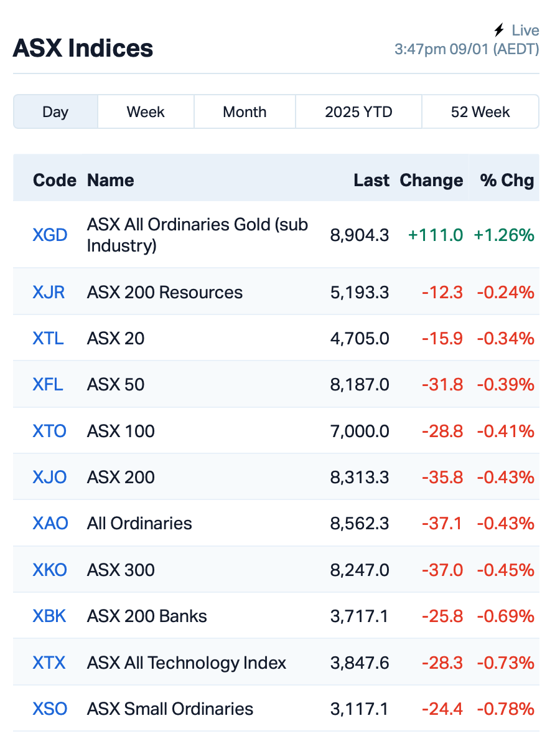Viewport: 560px width, 736px height.
Task: Click the -0.41% percent change
Action: 506,431
